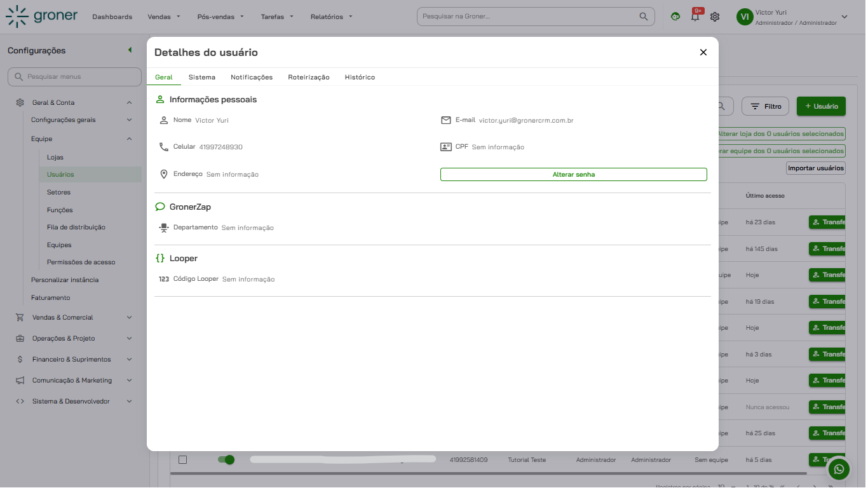Click the VI user avatar

[x=744, y=17]
